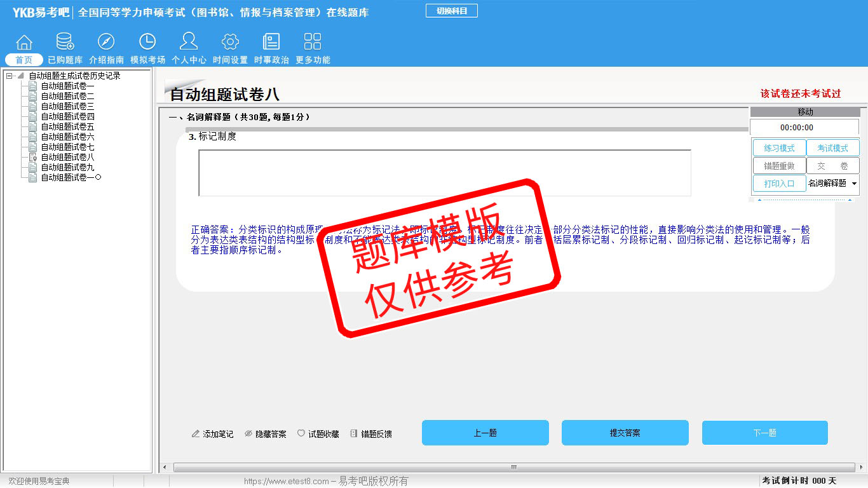The height and width of the screenshot is (488, 868).
Task: Collapse the 自动组题生成试卷历史记录 tree node
Action: (9, 76)
